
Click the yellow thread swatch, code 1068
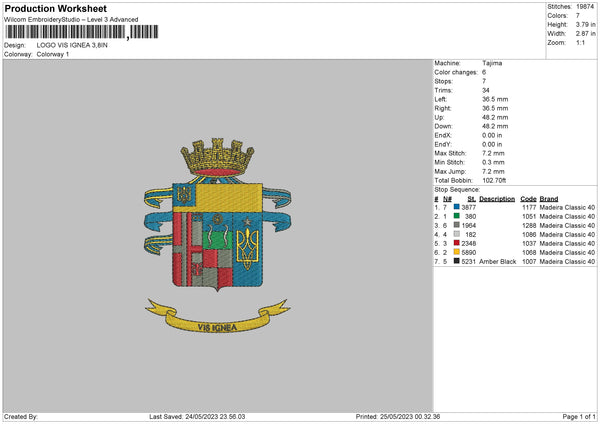[x=457, y=252]
